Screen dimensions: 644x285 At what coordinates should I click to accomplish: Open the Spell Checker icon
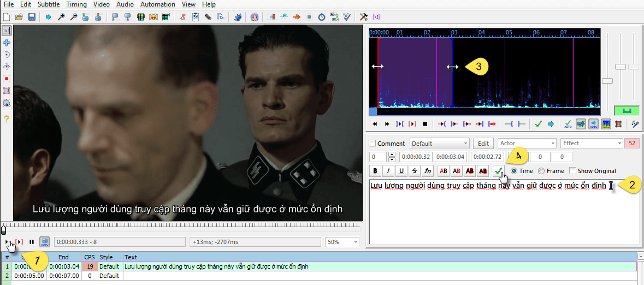pyautogui.click(x=347, y=17)
